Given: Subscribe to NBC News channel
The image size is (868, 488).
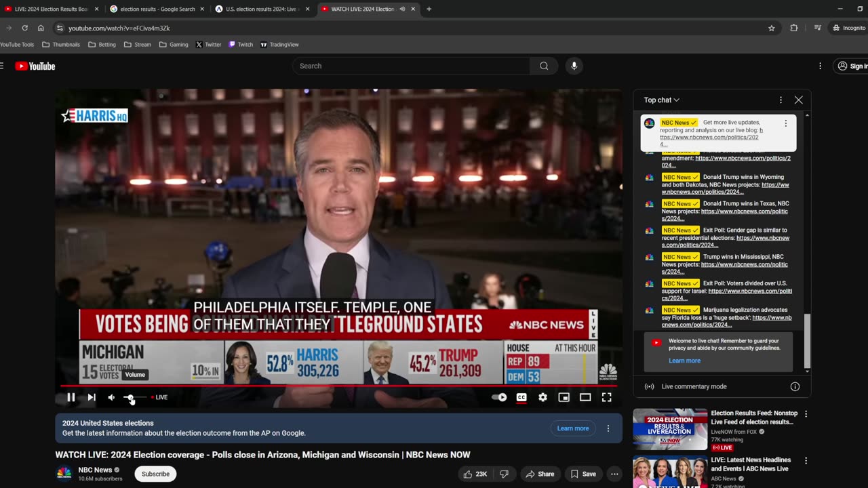Looking at the screenshot, I should coord(155,474).
